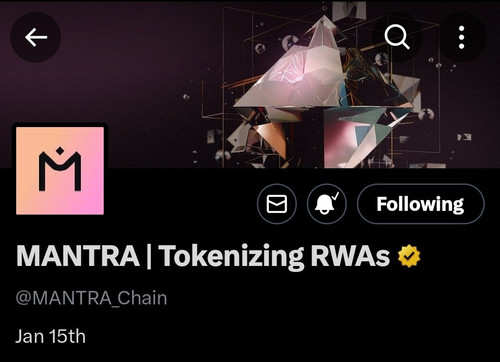This screenshot has width=500, height=362.
Task: Click the MANTRA | Tokenizing RWAs display name
Action: tap(203, 256)
